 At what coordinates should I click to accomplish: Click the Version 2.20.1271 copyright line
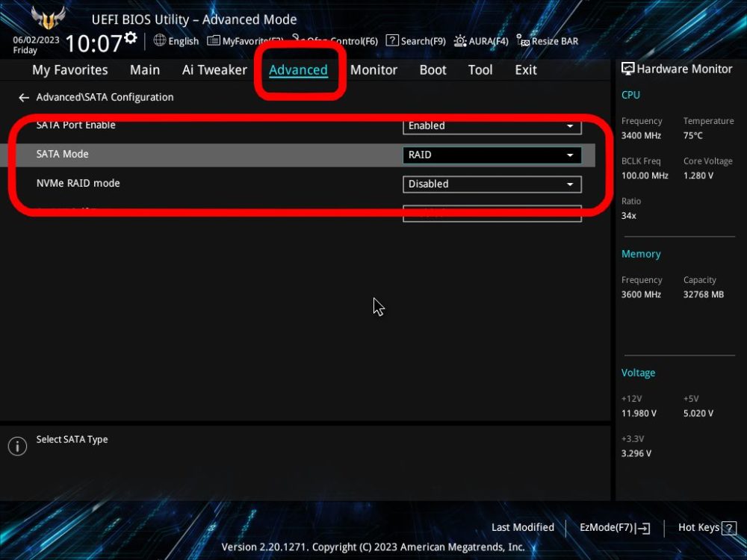coord(373,547)
